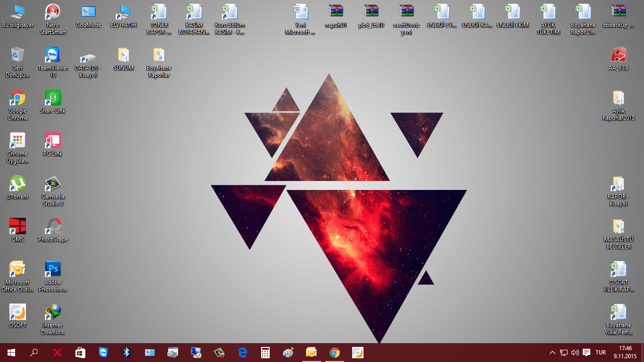The height and width of the screenshot is (362, 644).
Task: Select the OSOFT desktop shortcut
Action: [x=17, y=317]
